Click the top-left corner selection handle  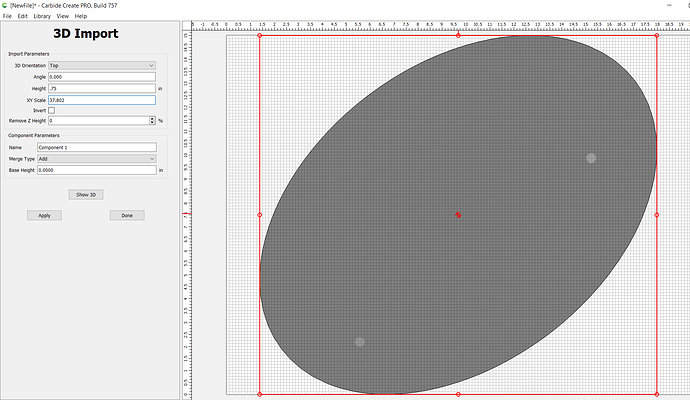[260, 35]
